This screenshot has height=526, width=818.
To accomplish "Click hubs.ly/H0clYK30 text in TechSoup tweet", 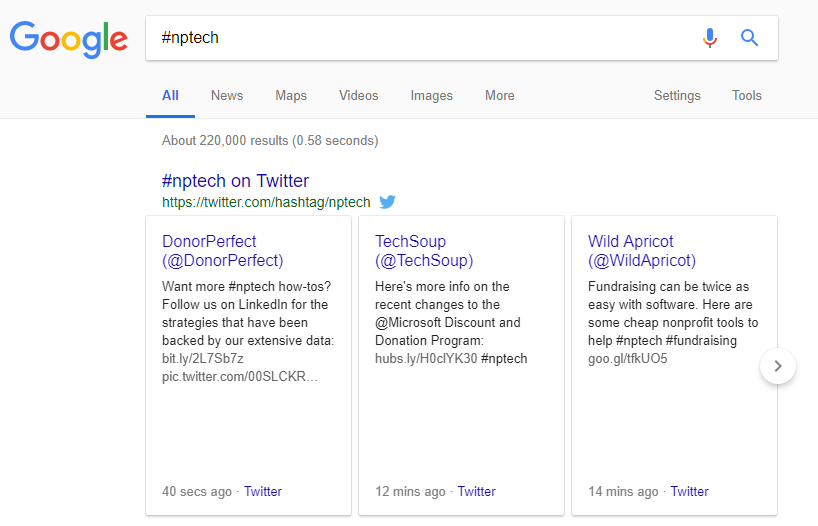I will tap(426, 358).
